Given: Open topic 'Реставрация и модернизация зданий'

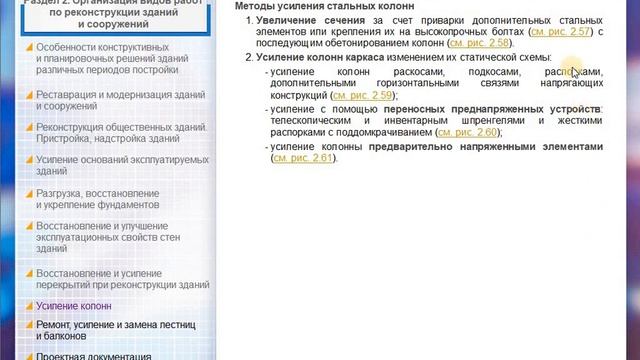Looking at the screenshot, I should click(121, 100).
